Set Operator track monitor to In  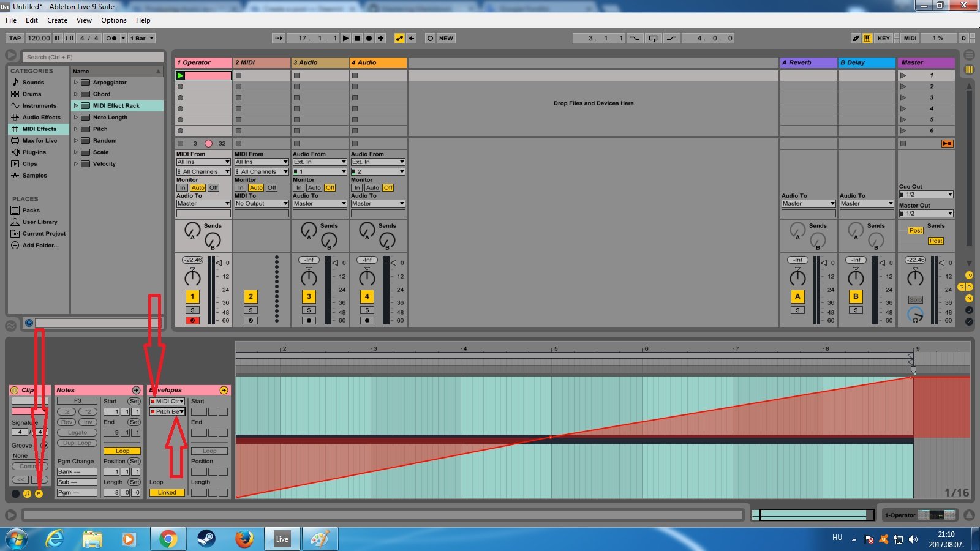pyautogui.click(x=183, y=187)
